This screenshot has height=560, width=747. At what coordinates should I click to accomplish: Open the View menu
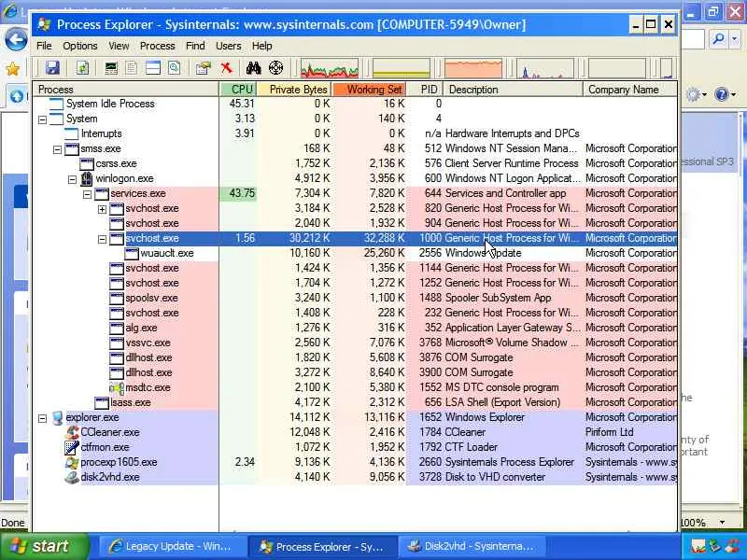[119, 46]
